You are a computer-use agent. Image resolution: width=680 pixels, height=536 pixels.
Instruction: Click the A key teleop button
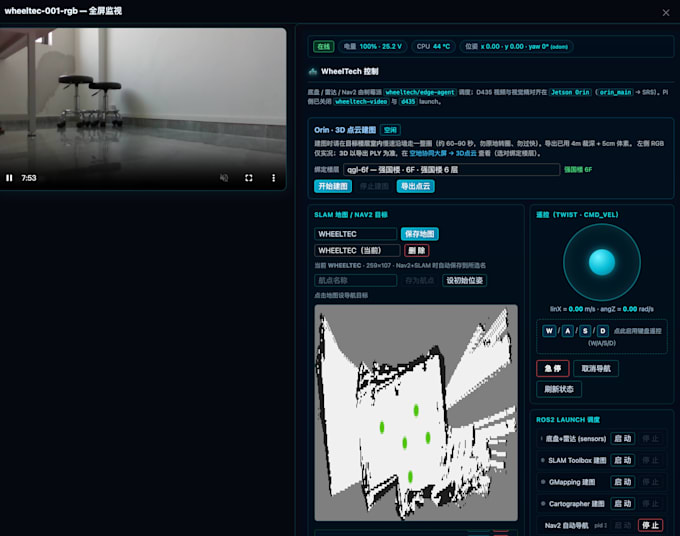click(x=568, y=331)
